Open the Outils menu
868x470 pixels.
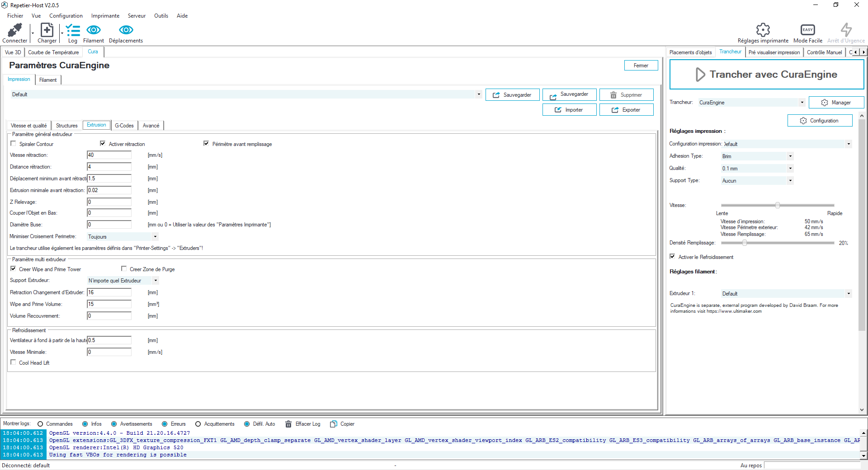click(161, 16)
